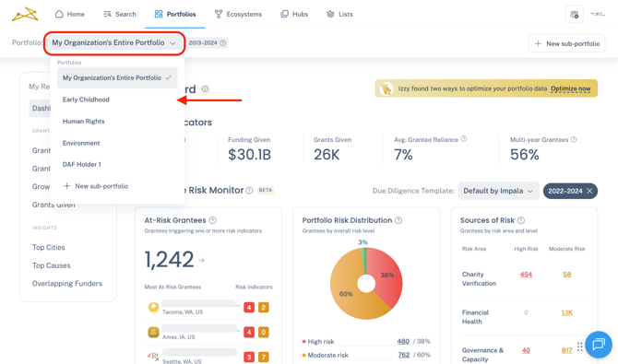This screenshot has height=364, width=618.
Task: Click the 454 Charity Verification high risk link
Action: [x=526, y=275]
